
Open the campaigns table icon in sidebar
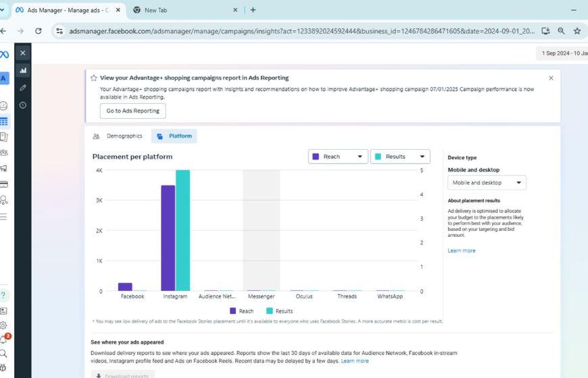click(4, 122)
